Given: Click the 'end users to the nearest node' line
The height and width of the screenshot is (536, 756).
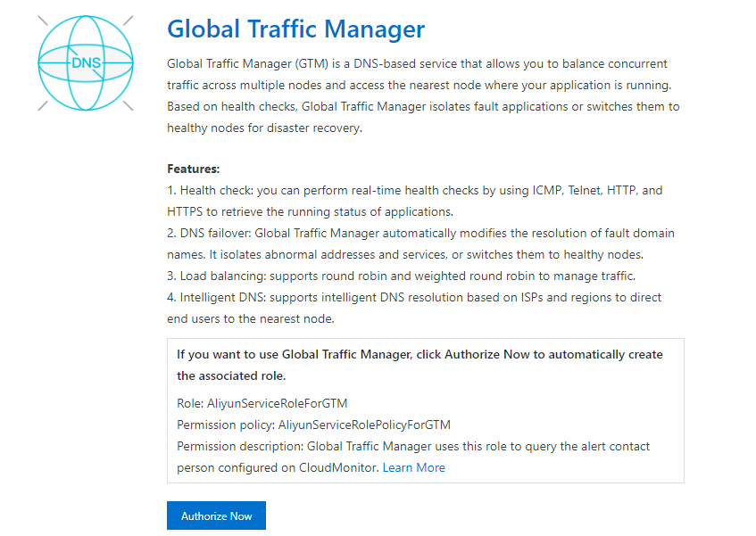Looking at the screenshot, I should [251, 318].
